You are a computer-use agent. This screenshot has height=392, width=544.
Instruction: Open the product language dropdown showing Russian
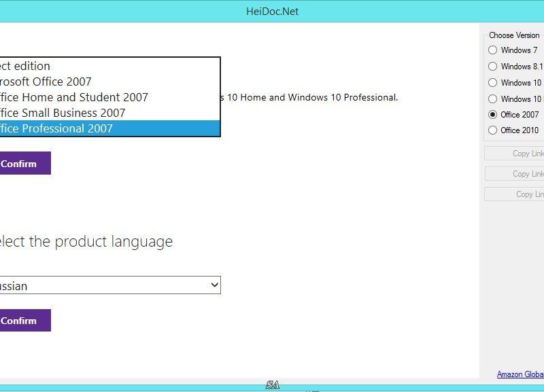110,285
